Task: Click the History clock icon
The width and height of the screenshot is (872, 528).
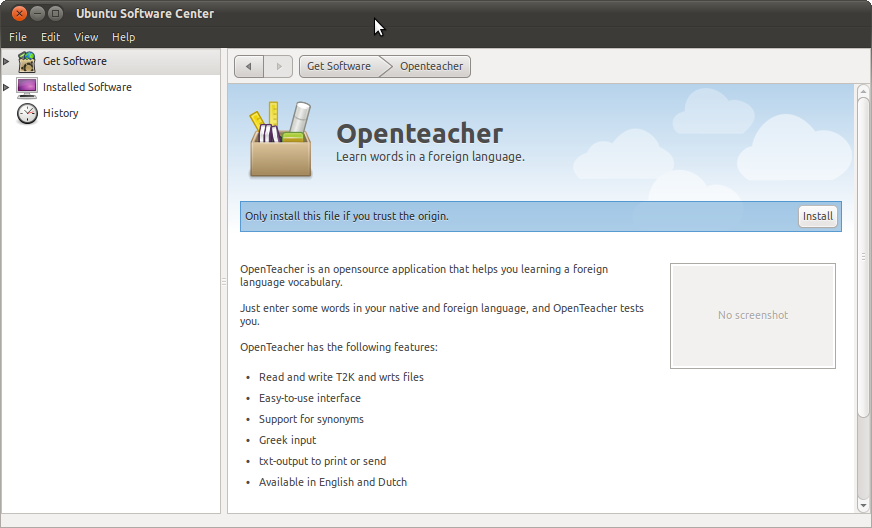Action: [27, 113]
